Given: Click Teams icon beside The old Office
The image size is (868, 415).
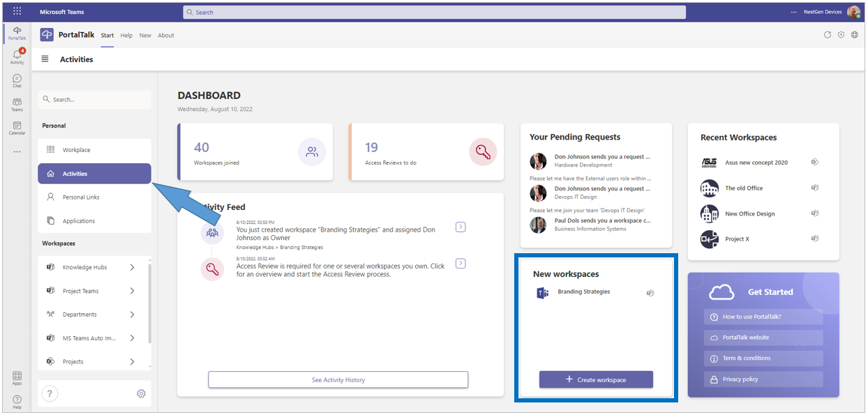Looking at the screenshot, I should (x=814, y=188).
